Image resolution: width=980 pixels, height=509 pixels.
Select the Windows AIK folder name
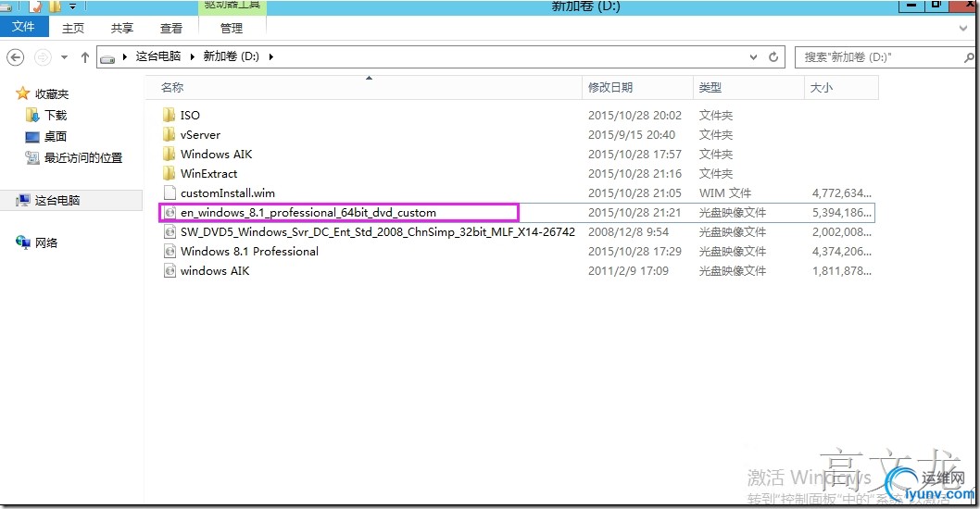[x=216, y=155]
